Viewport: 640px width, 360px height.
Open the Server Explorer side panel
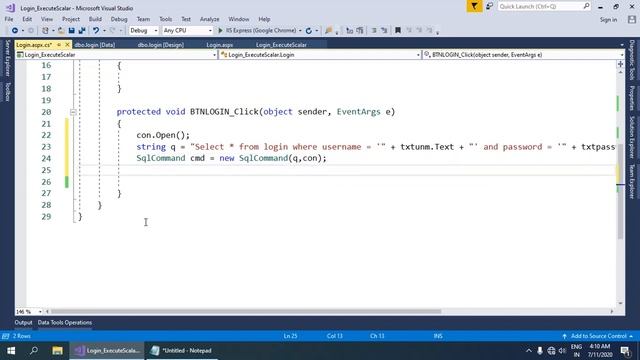coord(7,58)
